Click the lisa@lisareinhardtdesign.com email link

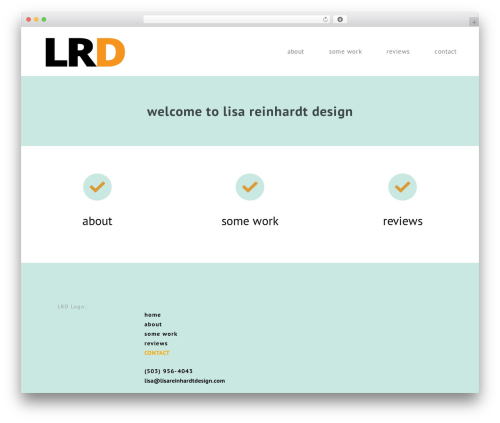(185, 381)
